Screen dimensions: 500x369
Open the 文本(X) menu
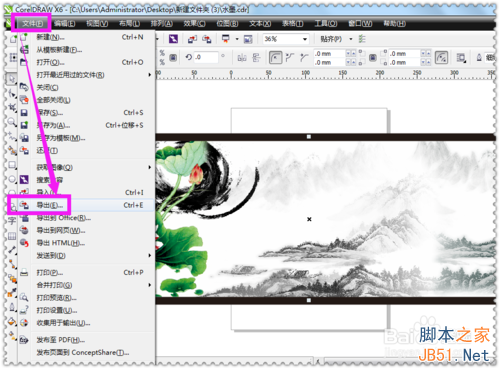click(260, 23)
